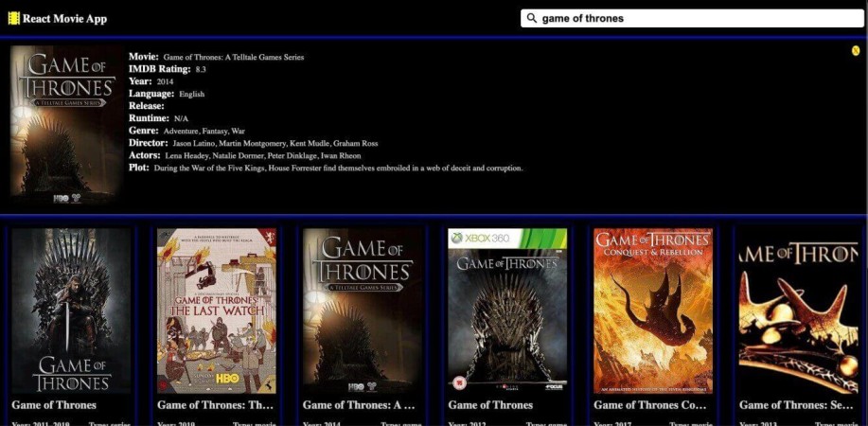Select the first Game of Thrones series poster
This screenshot has width=868, height=426.
[71, 310]
